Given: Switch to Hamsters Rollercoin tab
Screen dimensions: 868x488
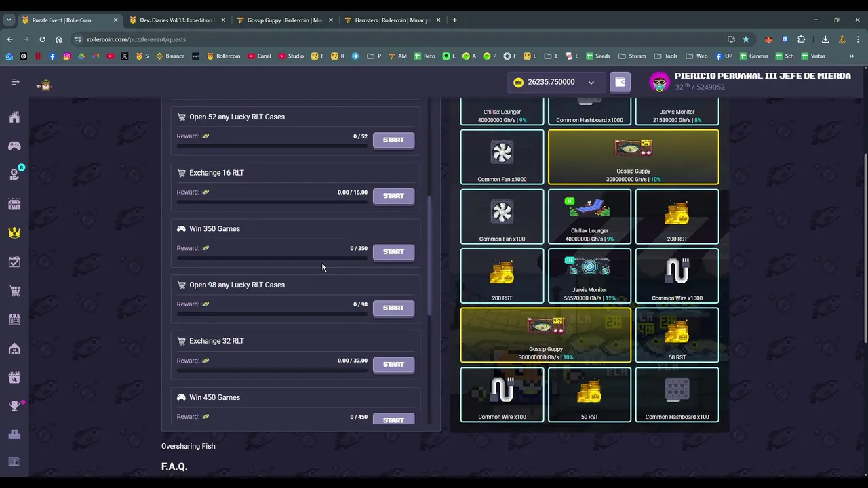Looking at the screenshot, I should [391, 20].
